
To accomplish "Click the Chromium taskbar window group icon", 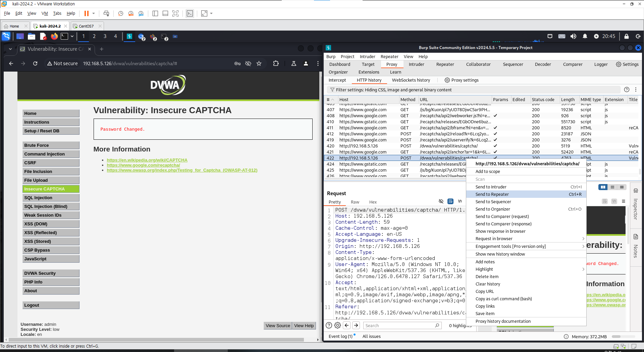I will [141, 37].
